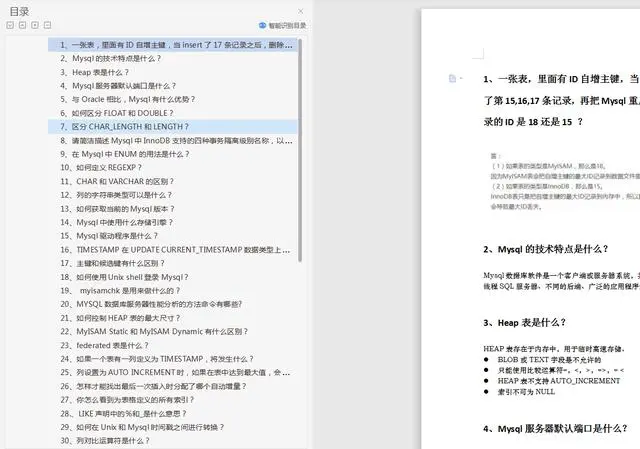Click the document note icon beside heading 1
The height and width of the screenshot is (449, 640).
452,78
